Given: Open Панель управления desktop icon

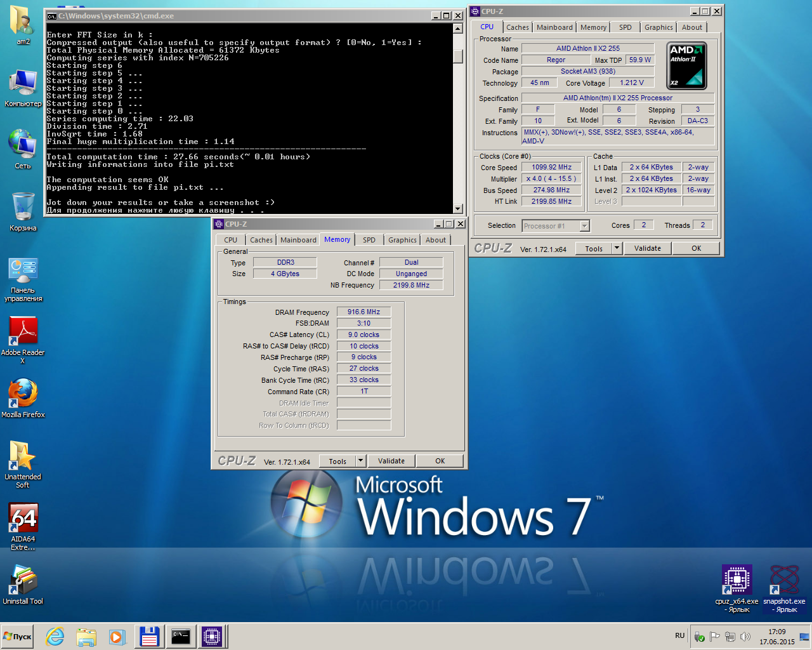Looking at the screenshot, I should click(23, 279).
